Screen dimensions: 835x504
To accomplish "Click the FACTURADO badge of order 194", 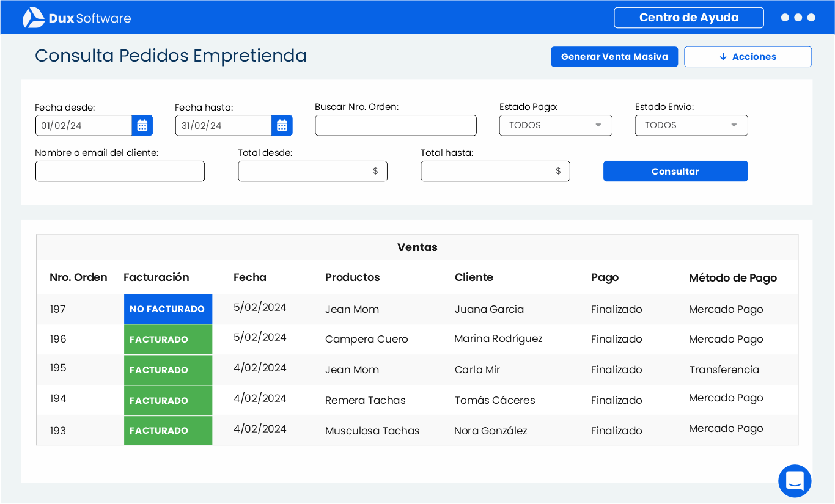I will (x=168, y=400).
